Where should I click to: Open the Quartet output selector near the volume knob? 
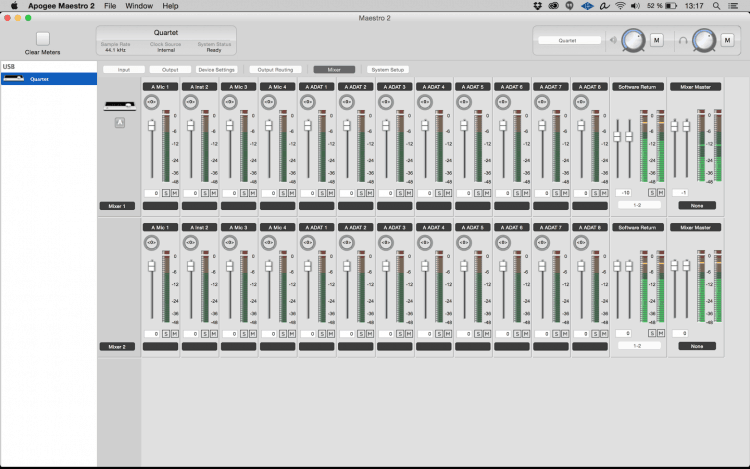569,41
